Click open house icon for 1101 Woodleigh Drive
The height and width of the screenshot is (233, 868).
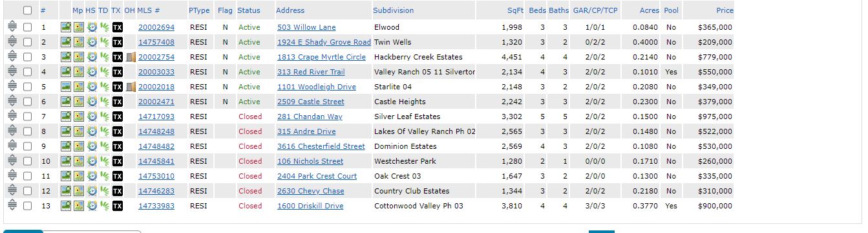130,87
